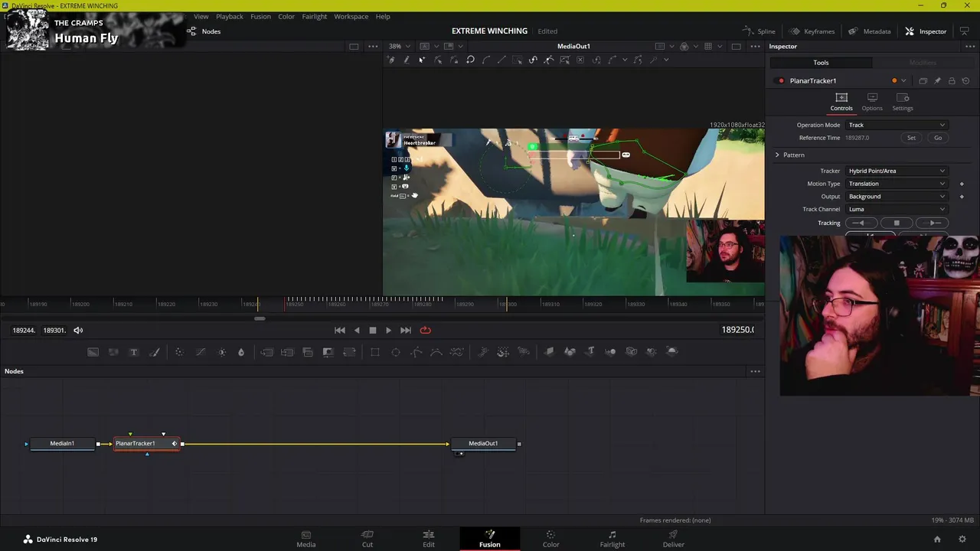980x551 pixels.
Task: Add a Text+ node from the toolbar
Action: 133,352
